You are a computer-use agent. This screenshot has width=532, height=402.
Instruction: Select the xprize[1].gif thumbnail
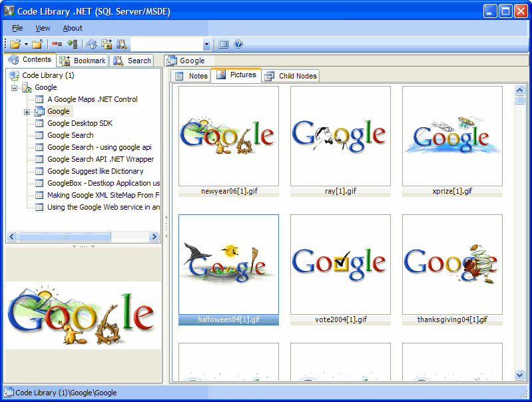[x=452, y=136]
